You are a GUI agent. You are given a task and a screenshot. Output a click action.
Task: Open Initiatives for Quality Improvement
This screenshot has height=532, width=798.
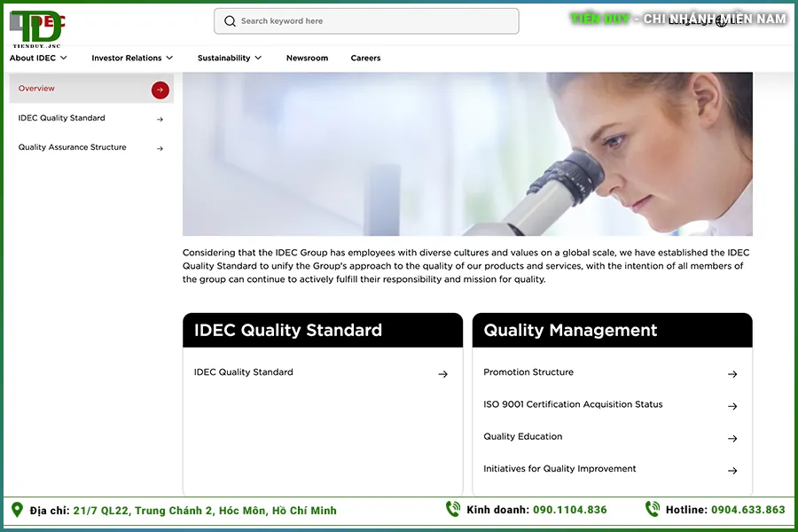[x=559, y=468]
